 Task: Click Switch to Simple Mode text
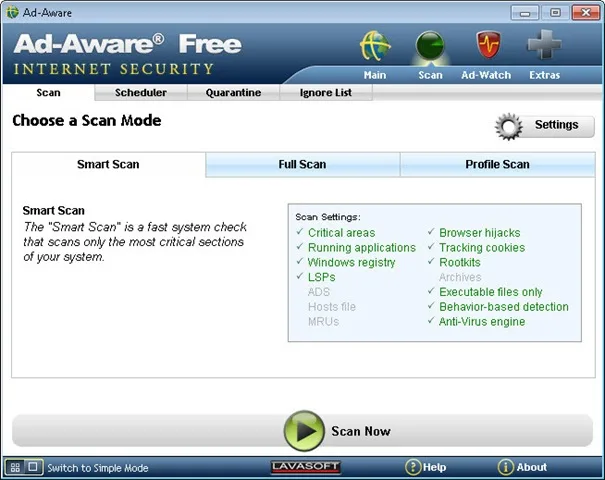pyautogui.click(x=98, y=468)
